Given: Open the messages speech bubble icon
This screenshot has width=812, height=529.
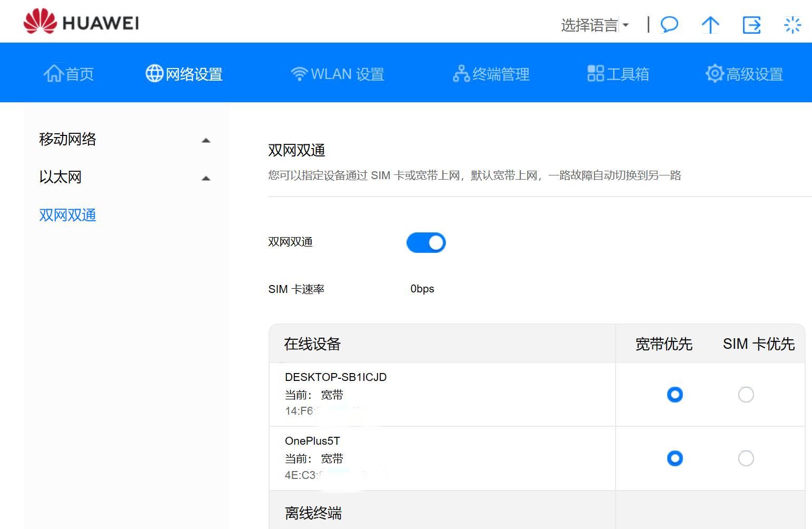Looking at the screenshot, I should tap(669, 24).
